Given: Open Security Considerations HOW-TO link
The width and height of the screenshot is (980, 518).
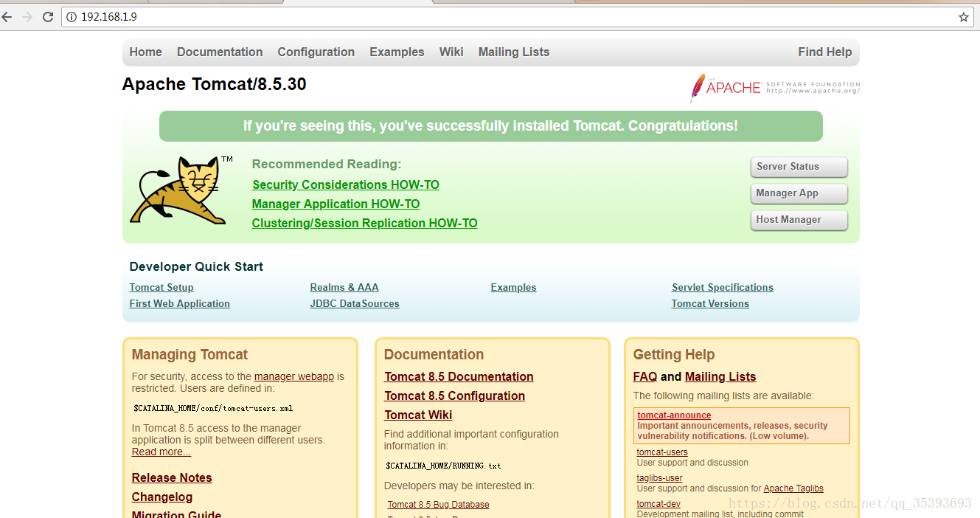Looking at the screenshot, I should click(345, 185).
